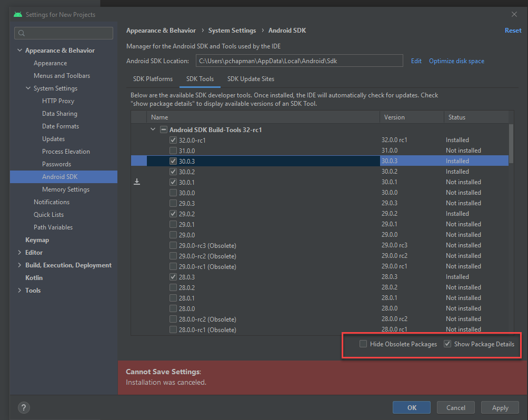Expand the Editor section
528x420 pixels.
point(19,253)
